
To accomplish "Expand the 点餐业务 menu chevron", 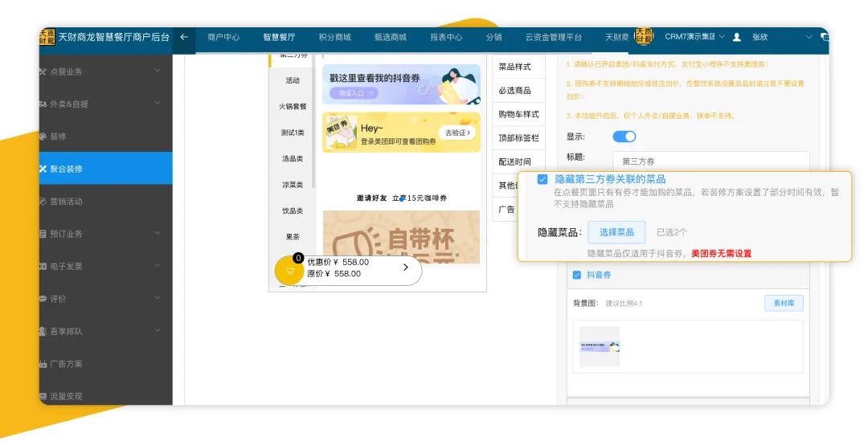I will click(158, 71).
